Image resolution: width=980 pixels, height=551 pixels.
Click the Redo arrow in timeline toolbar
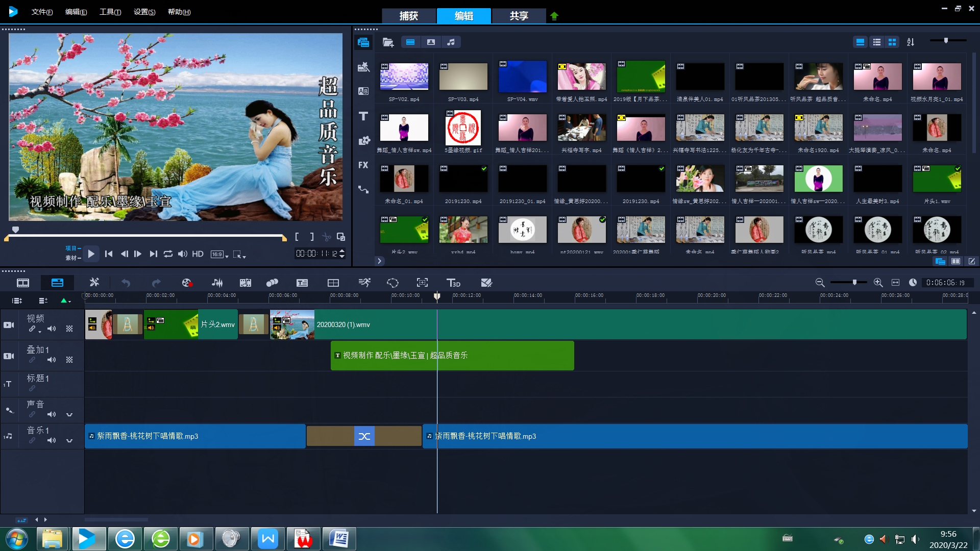click(x=156, y=283)
